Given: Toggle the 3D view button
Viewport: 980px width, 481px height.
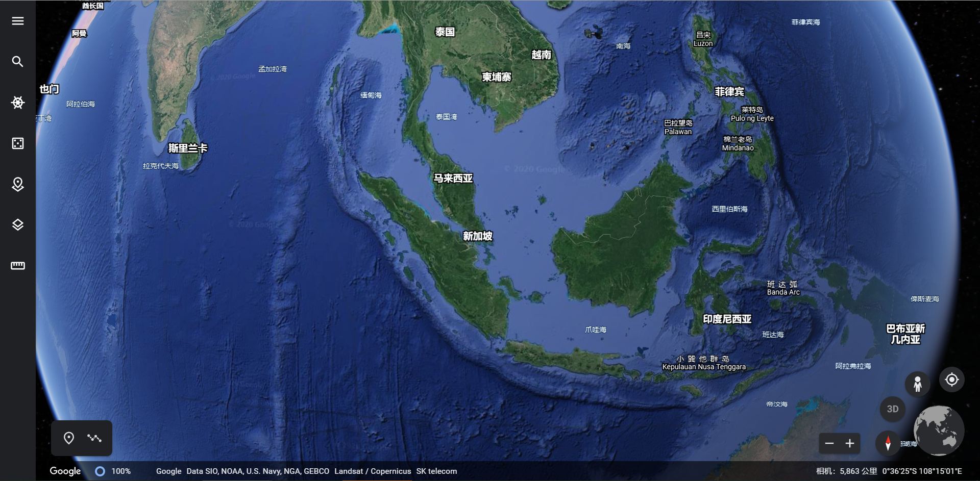Looking at the screenshot, I should coord(893,409).
